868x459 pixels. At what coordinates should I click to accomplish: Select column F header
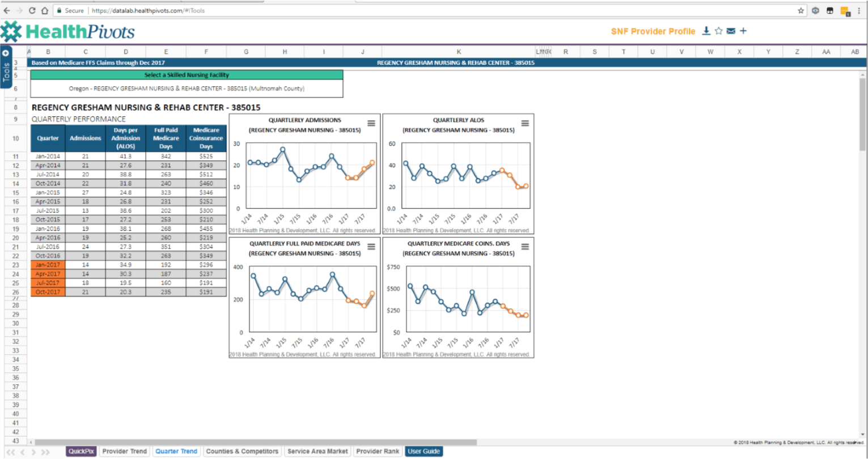[206, 52]
